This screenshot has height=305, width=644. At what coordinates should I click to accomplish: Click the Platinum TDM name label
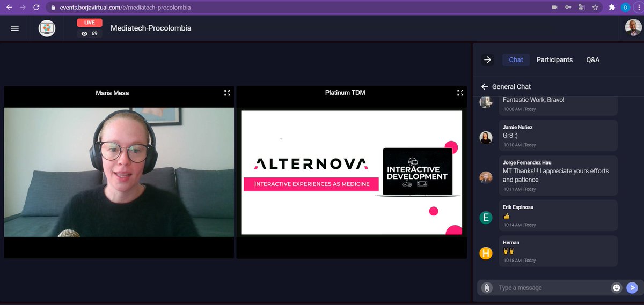click(x=345, y=93)
